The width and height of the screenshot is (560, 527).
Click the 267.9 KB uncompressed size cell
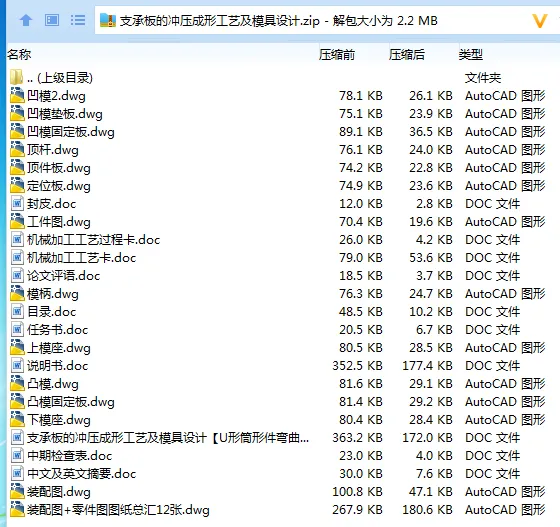(357, 510)
